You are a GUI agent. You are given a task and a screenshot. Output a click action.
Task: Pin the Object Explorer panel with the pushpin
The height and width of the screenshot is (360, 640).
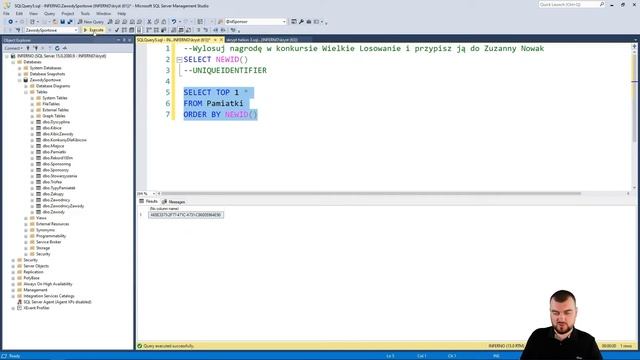point(124,40)
